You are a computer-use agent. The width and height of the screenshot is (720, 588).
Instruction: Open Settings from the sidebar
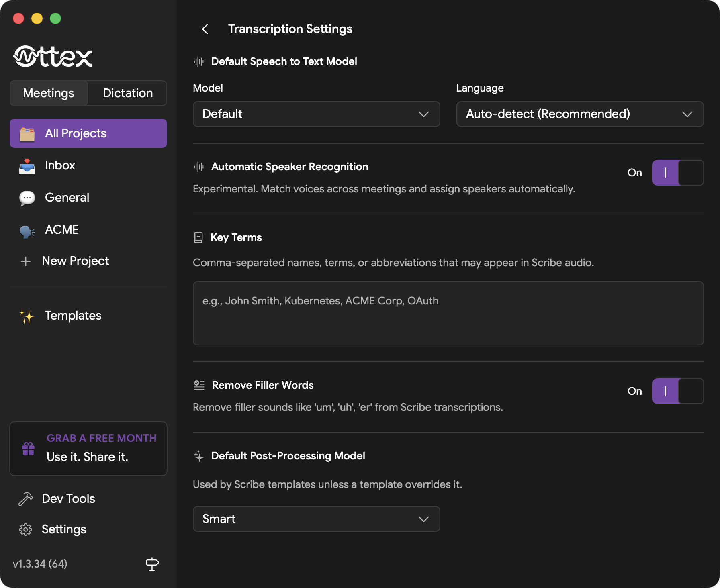(x=88, y=529)
